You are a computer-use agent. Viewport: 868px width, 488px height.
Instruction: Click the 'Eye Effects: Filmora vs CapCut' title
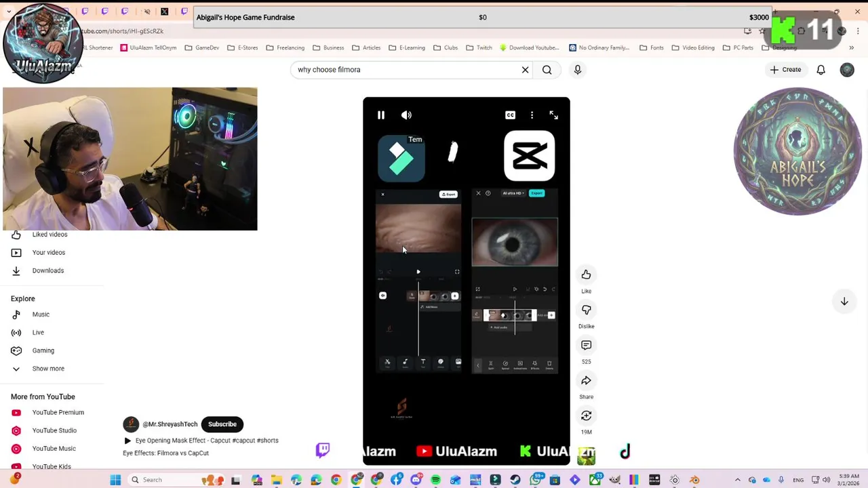pos(165,453)
